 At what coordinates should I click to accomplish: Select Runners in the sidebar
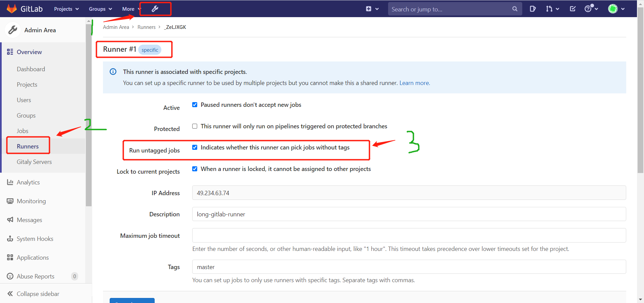tap(28, 146)
